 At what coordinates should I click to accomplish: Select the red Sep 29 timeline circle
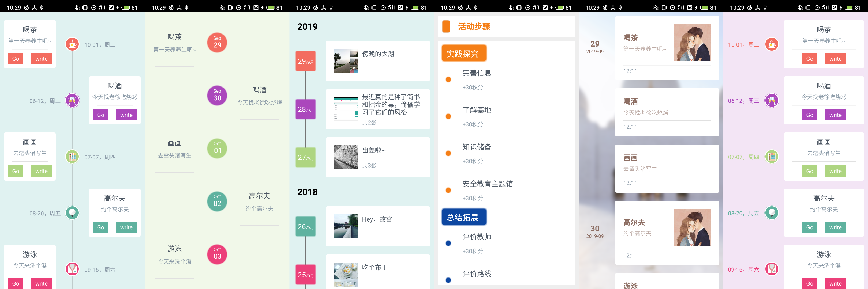[217, 42]
